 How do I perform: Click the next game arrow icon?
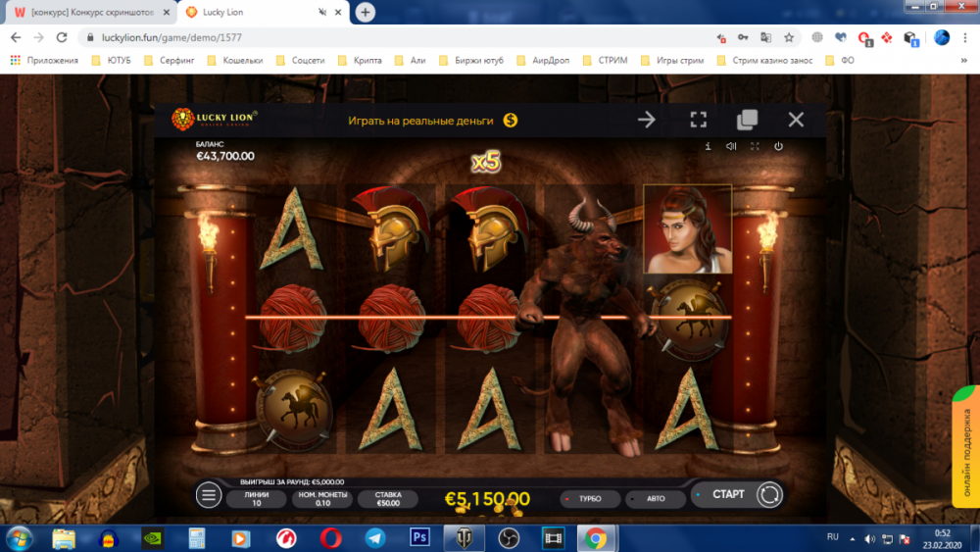tap(647, 120)
